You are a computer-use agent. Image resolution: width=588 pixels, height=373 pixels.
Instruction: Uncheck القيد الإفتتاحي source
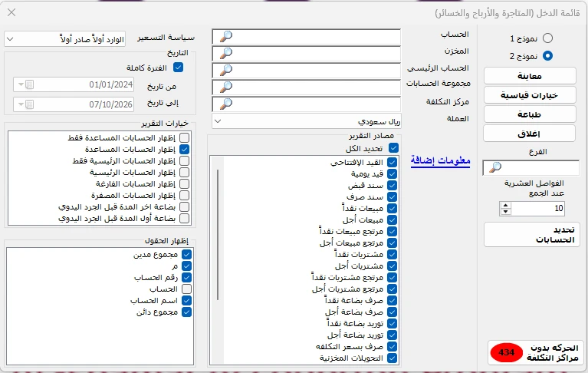click(393, 162)
